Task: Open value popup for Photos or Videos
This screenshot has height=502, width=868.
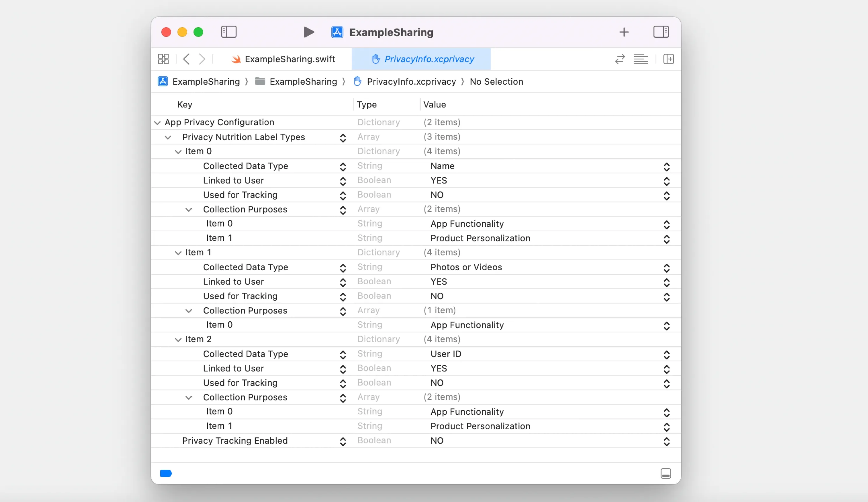Action: (667, 268)
